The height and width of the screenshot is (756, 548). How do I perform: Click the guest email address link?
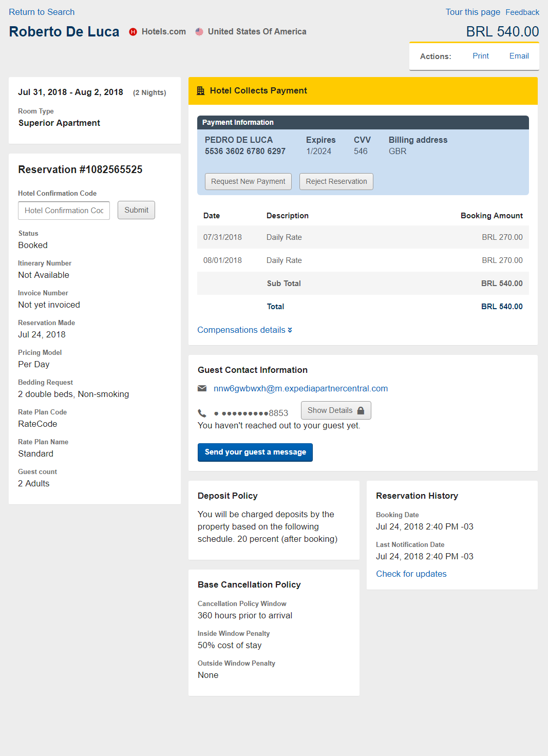(300, 388)
